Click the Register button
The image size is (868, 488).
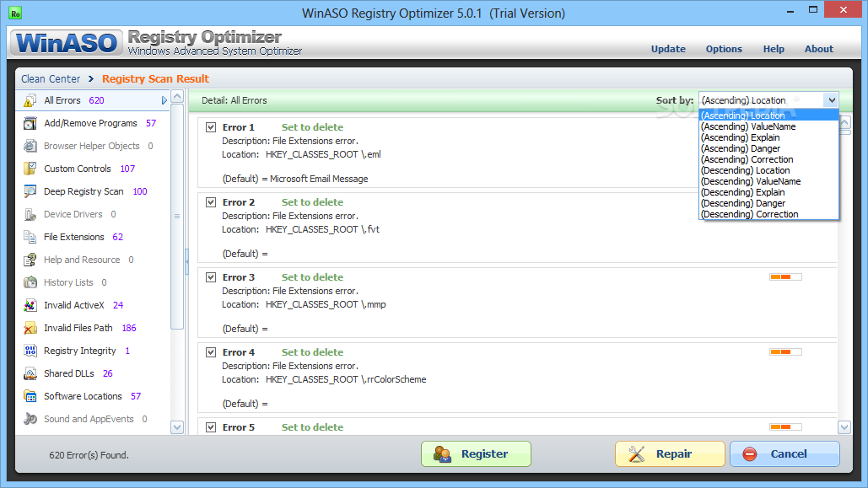[476, 454]
